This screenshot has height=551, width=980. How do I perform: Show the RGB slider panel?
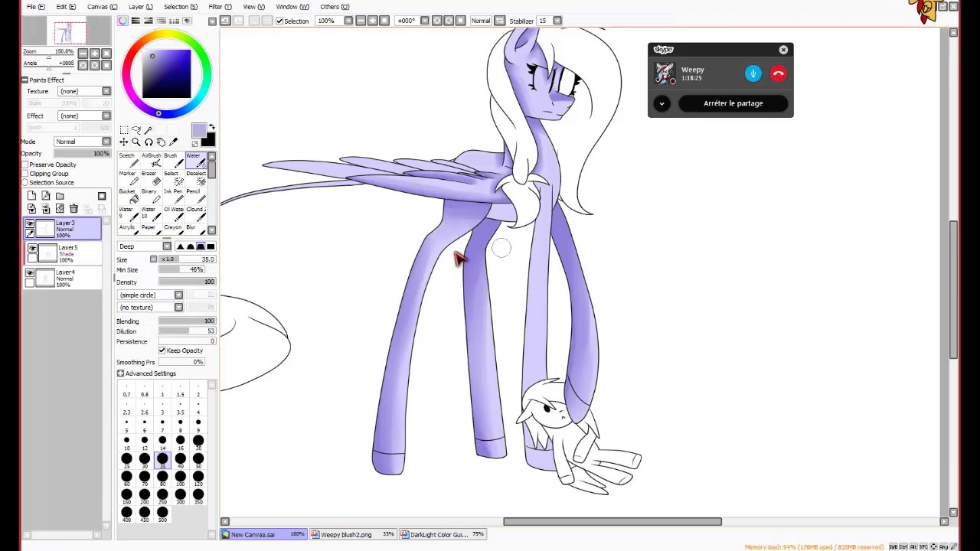[x=136, y=21]
